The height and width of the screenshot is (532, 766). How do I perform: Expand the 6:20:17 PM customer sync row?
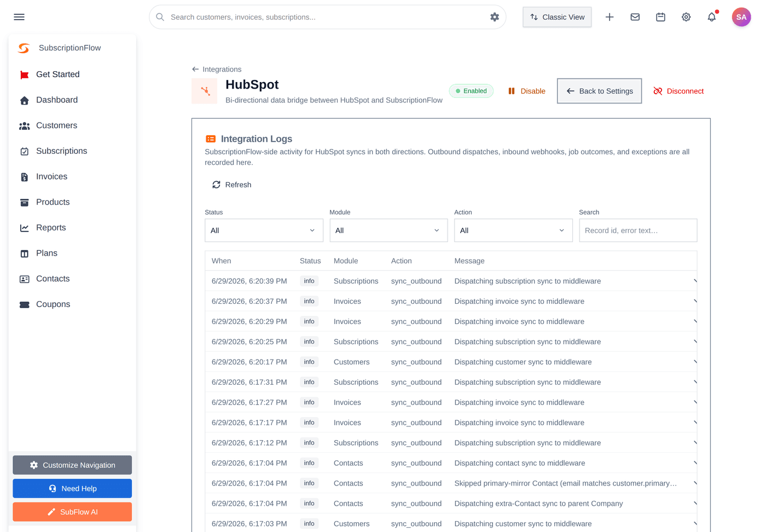click(695, 362)
